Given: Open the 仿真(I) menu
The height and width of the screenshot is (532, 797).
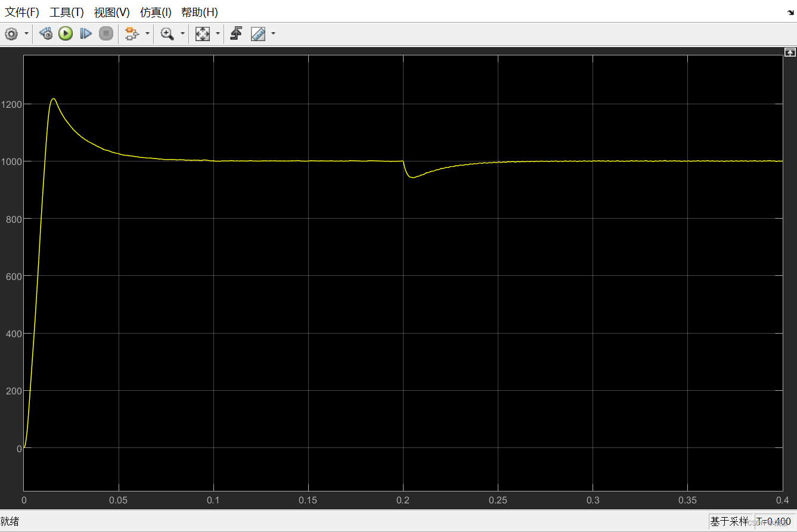Looking at the screenshot, I should tap(156, 12).
